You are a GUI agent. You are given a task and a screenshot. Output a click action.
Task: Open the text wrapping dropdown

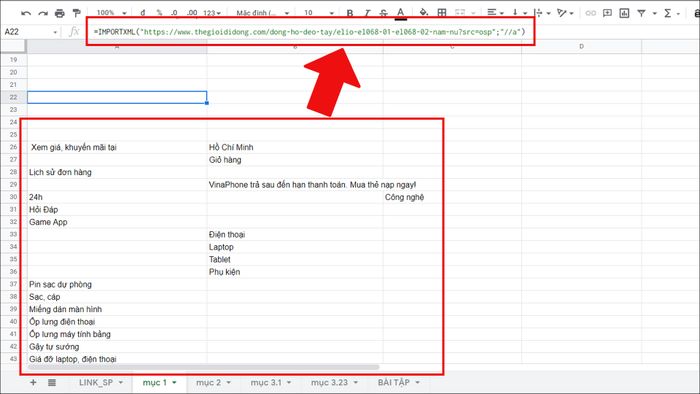pos(542,13)
